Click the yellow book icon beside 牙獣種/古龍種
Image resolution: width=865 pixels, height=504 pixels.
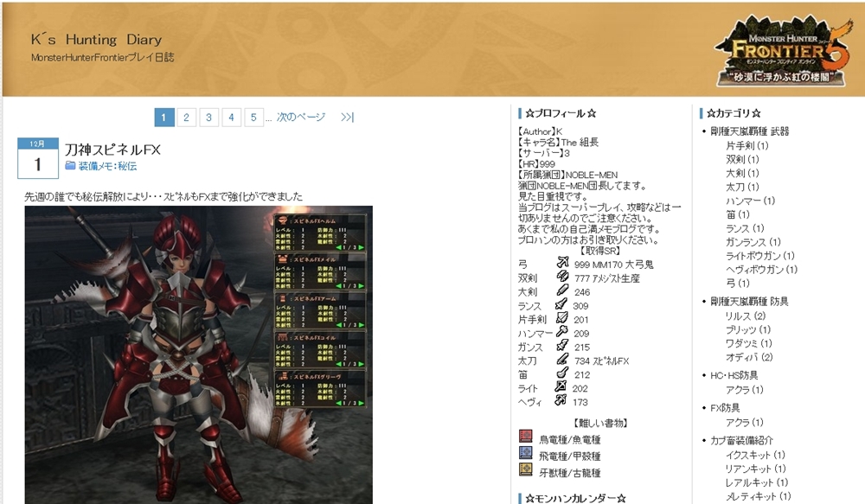click(x=526, y=469)
